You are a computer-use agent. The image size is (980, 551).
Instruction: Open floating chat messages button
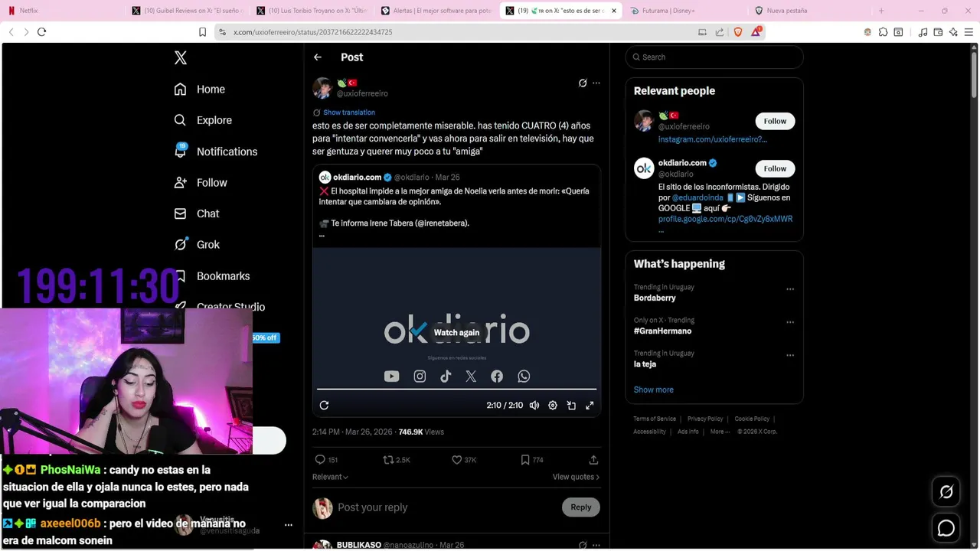pos(946,528)
